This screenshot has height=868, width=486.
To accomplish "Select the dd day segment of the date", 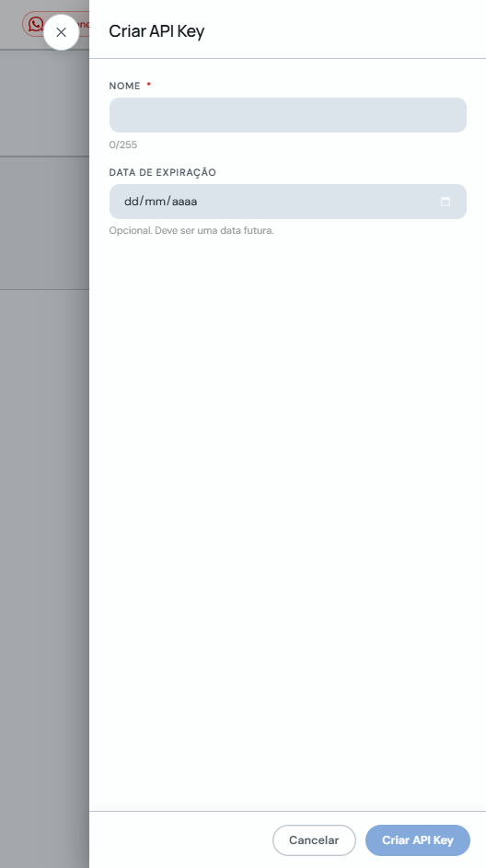I will pyautogui.click(x=131, y=202).
